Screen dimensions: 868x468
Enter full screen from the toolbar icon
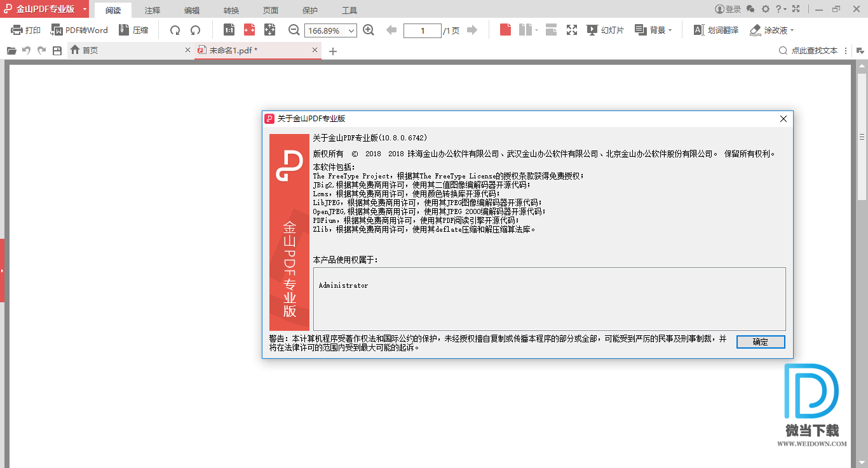coord(572,30)
